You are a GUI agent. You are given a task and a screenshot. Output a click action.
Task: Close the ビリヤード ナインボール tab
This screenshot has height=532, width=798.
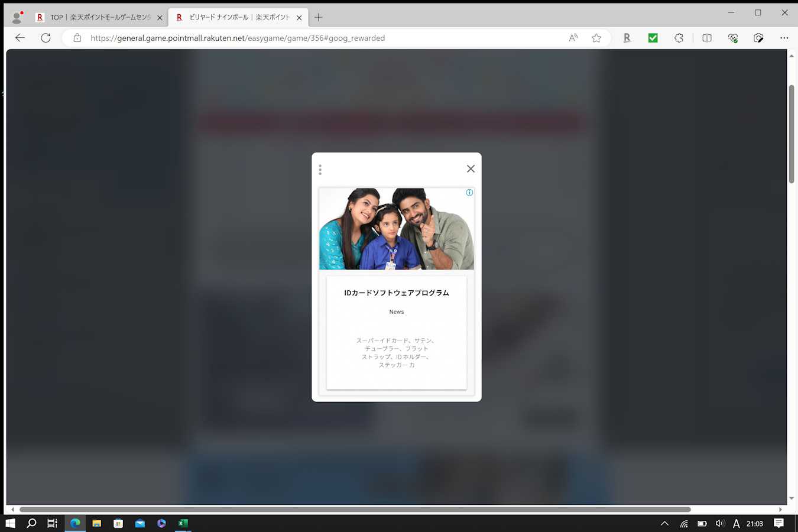pos(299,18)
